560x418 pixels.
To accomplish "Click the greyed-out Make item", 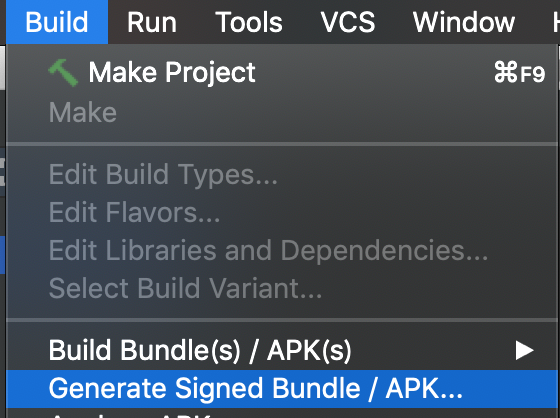I will coord(83,113).
